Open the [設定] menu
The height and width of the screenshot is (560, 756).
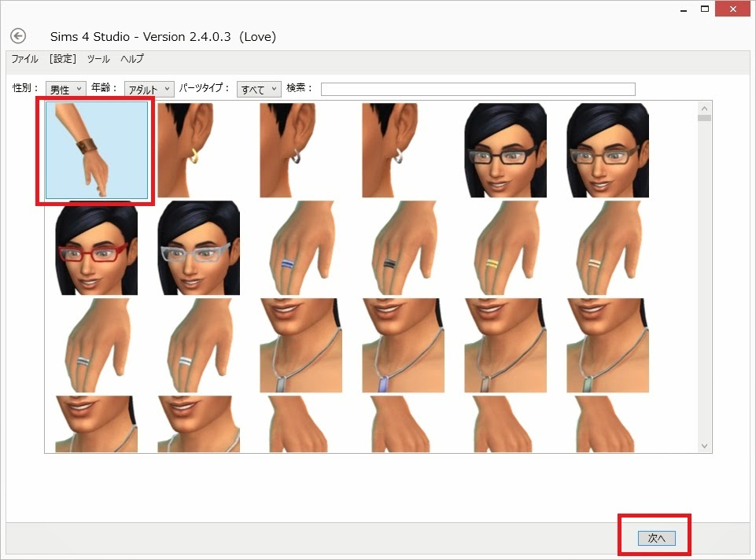[63, 59]
